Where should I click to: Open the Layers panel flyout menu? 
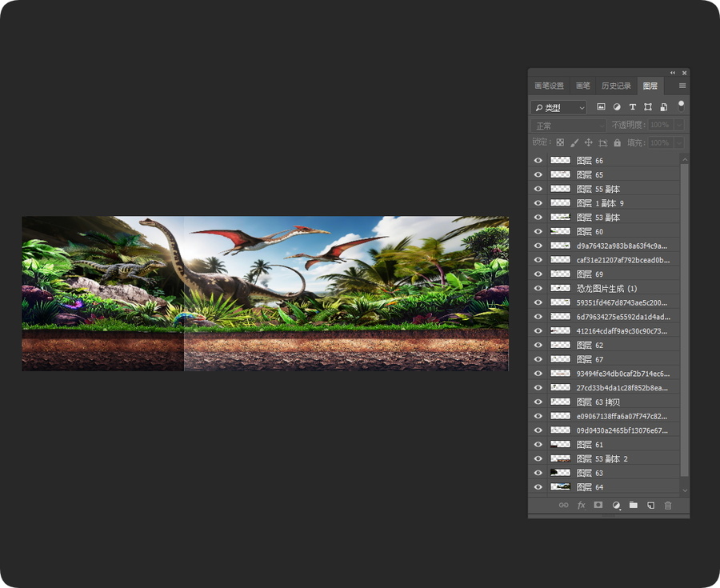click(x=682, y=86)
